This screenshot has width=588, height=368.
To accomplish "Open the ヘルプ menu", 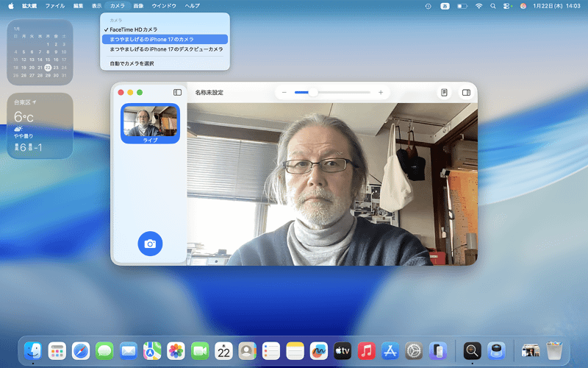I will point(193,6).
